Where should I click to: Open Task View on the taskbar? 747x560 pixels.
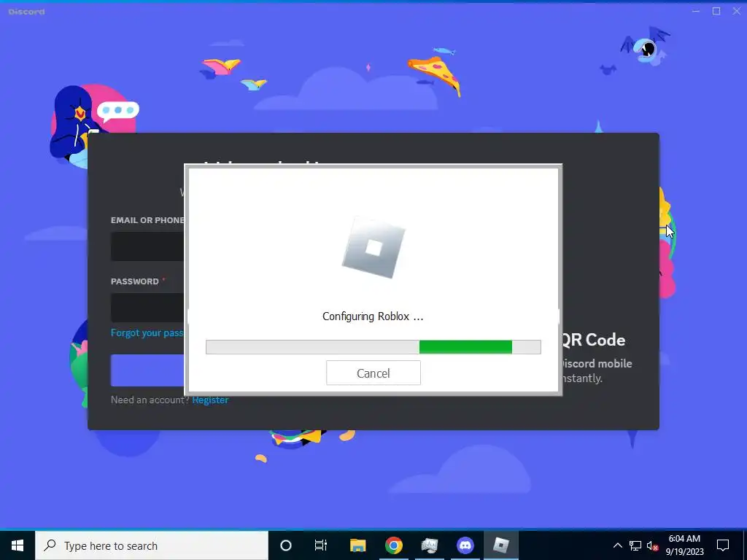click(321, 545)
